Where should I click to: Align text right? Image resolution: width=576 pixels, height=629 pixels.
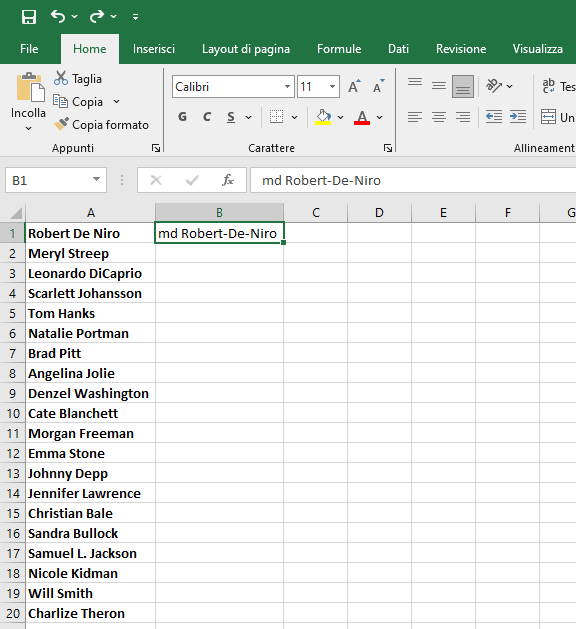pos(463,117)
